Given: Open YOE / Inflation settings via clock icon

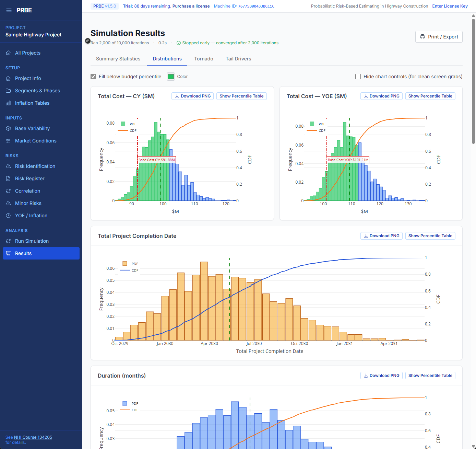Looking at the screenshot, I should (8, 216).
